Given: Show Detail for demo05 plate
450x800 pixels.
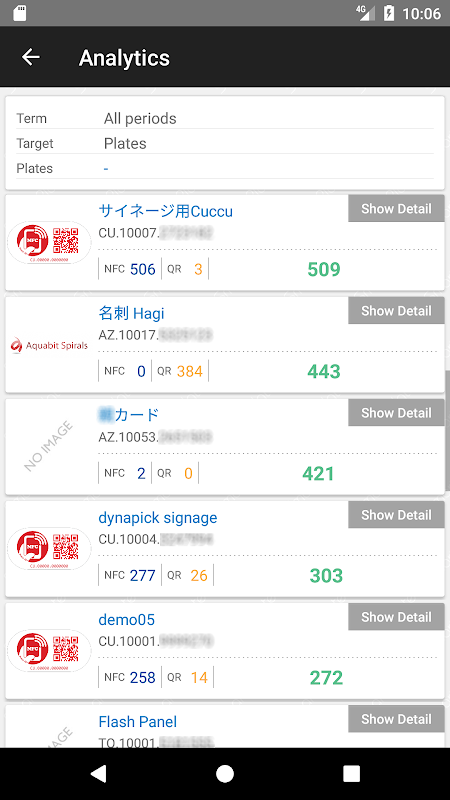Looking at the screenshot, I should pyautogui.click(x=396, y=616).
